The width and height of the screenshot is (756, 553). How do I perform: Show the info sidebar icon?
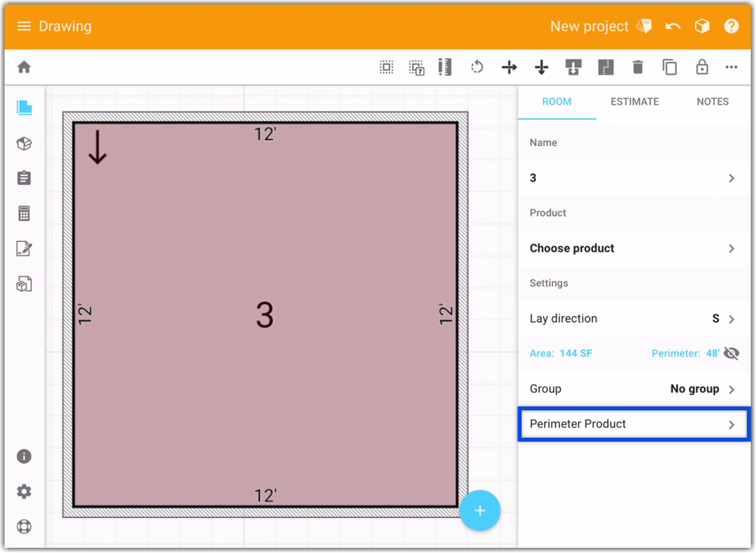24,456
